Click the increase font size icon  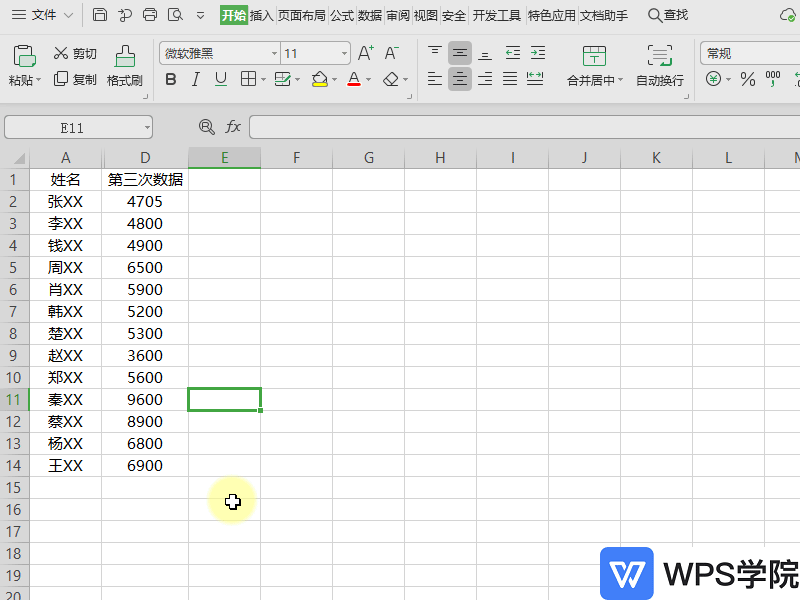pyautogui.click(x=367, y=51)
